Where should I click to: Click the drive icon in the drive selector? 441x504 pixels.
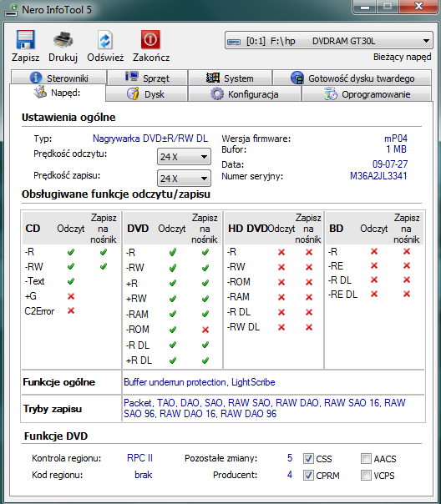pyautogui.click(x=234, y=42)
